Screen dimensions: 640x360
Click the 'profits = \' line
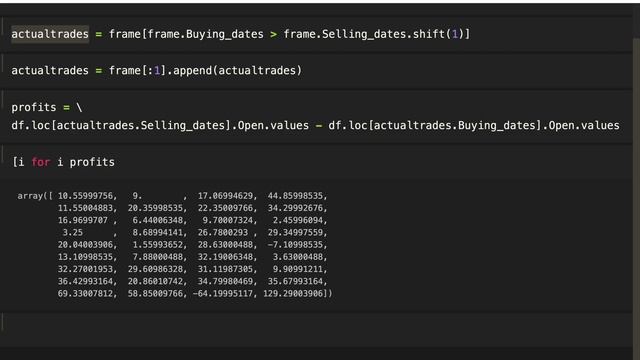[47, 107]
